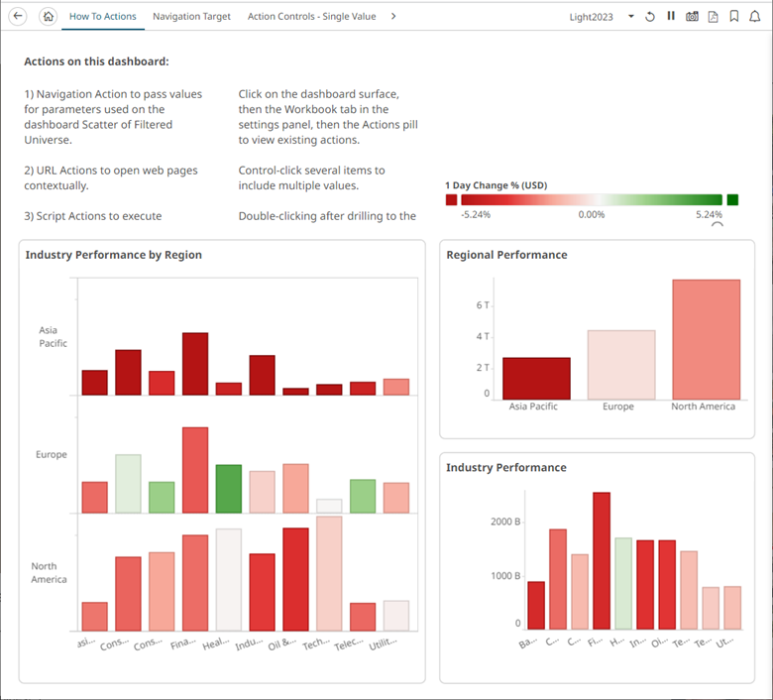Take a dashboard snapshot with camera icon

click(x=692, y=16)
